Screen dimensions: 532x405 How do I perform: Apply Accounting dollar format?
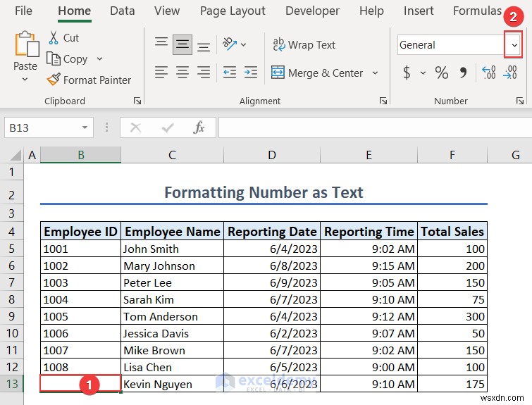[407, 73]
